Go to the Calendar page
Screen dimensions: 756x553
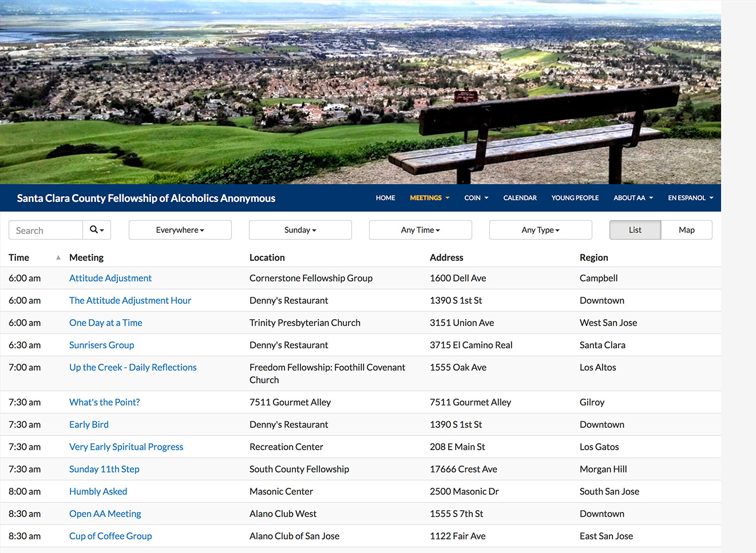[520, 198]
